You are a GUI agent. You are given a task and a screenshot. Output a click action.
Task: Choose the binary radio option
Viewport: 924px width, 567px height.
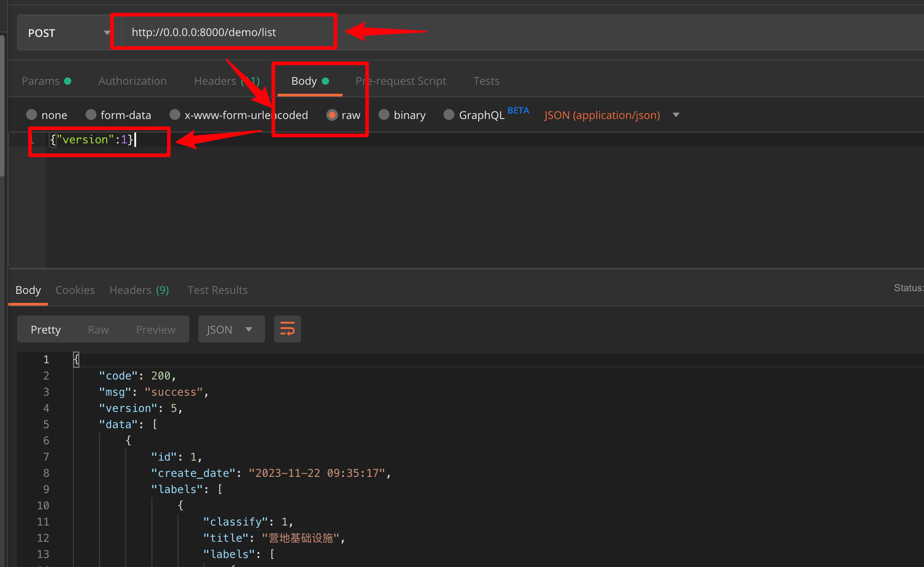(x=384, y=115)
